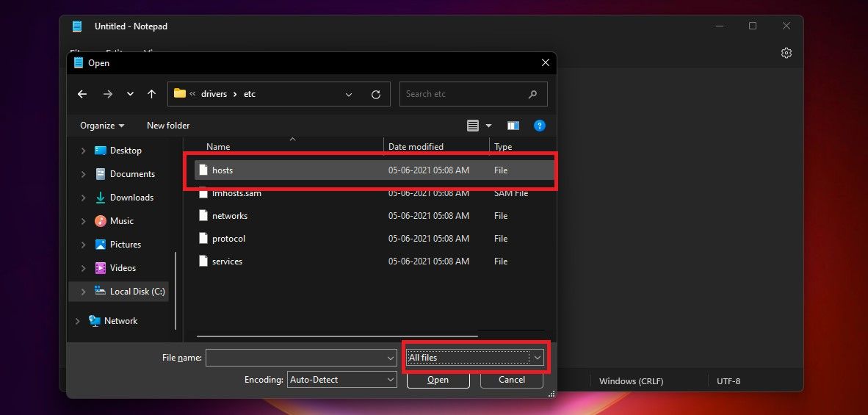Click the etc breadcrumb segment

(250, 94)
